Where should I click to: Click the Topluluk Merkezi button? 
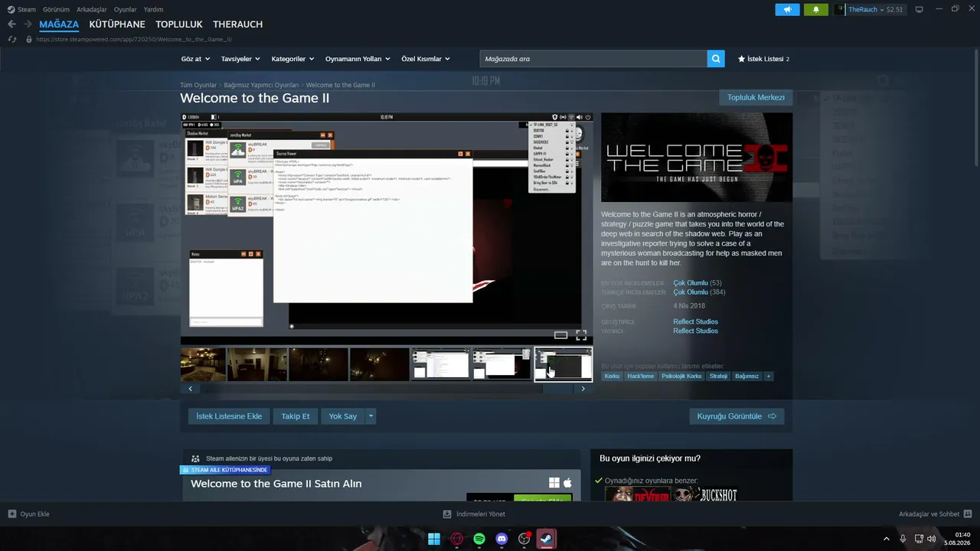pyautogui.click(x=756, y=97)
